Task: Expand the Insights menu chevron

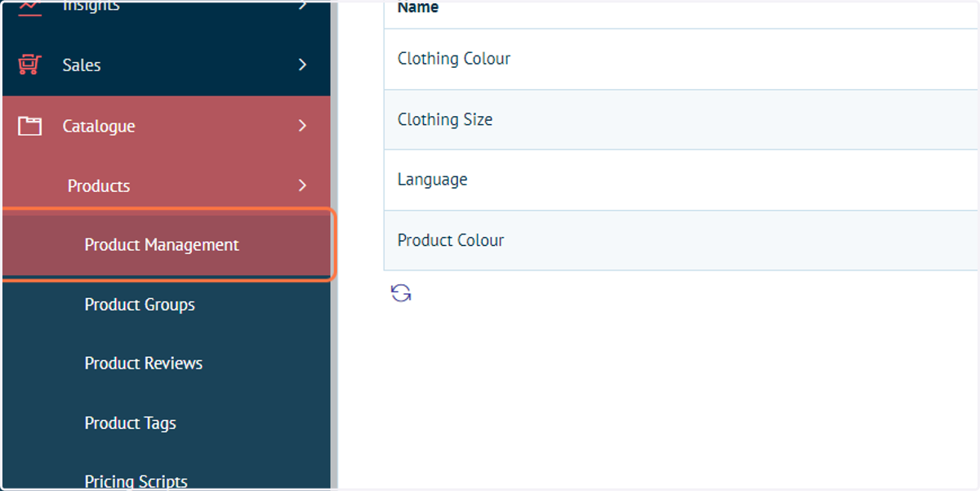Action: tap(302, 6)
